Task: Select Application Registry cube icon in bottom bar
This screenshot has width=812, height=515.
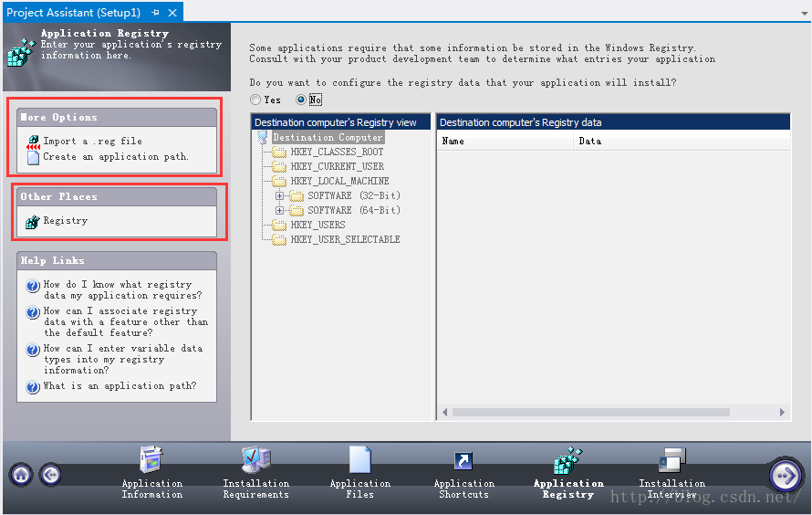Action: pyautogui.click(x=568, y=460)
